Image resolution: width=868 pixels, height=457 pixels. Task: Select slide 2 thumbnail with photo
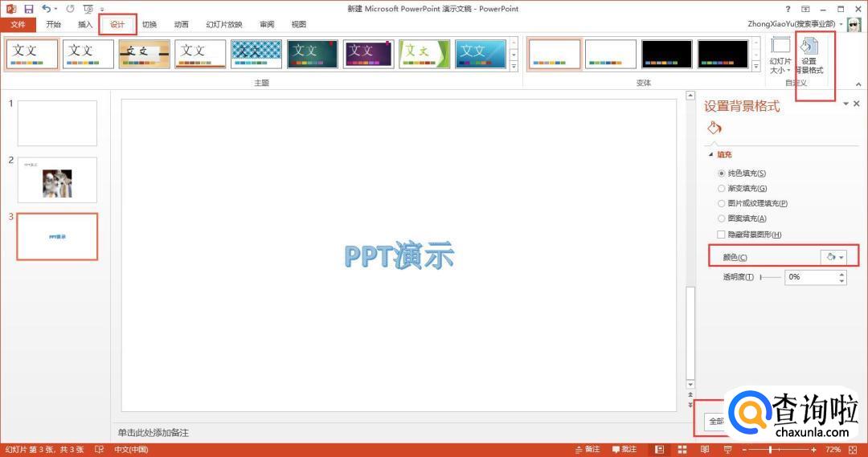coord(57,180)
